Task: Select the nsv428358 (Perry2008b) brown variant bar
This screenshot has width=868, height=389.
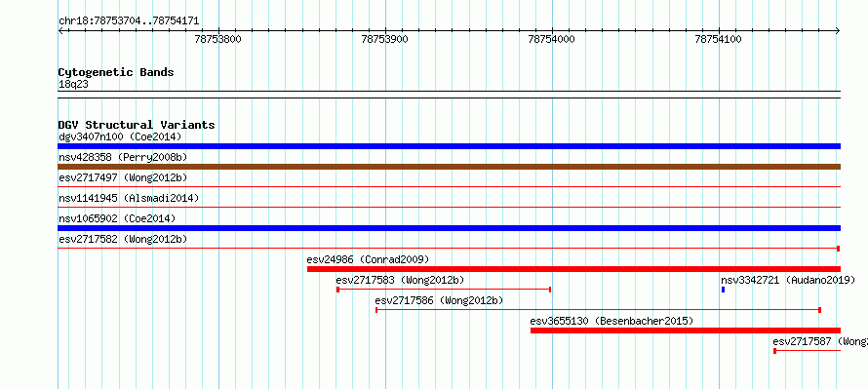Action: [x=449, y=167]
